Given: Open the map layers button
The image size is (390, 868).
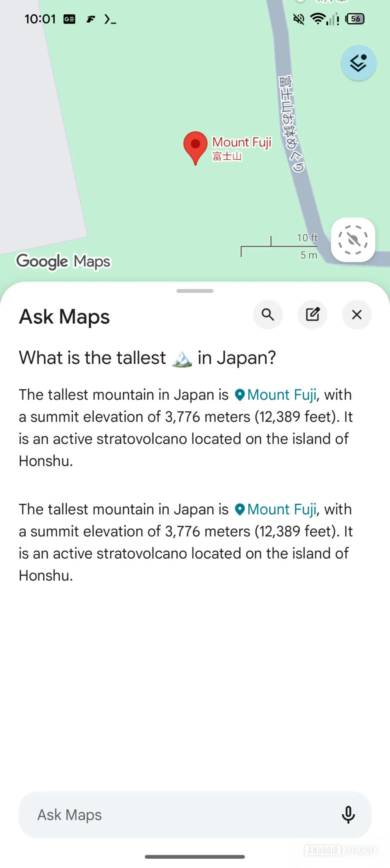Looking at the screenshot, I should click(x=358, y=63).
